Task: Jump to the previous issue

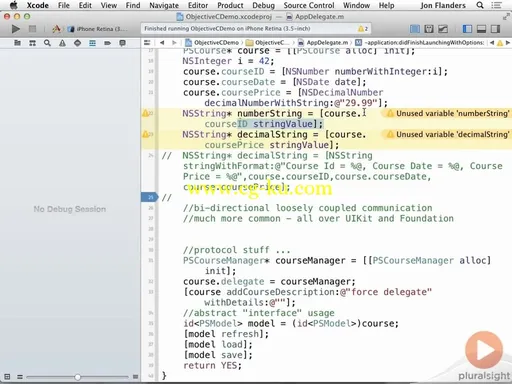Action: (492, 43)
